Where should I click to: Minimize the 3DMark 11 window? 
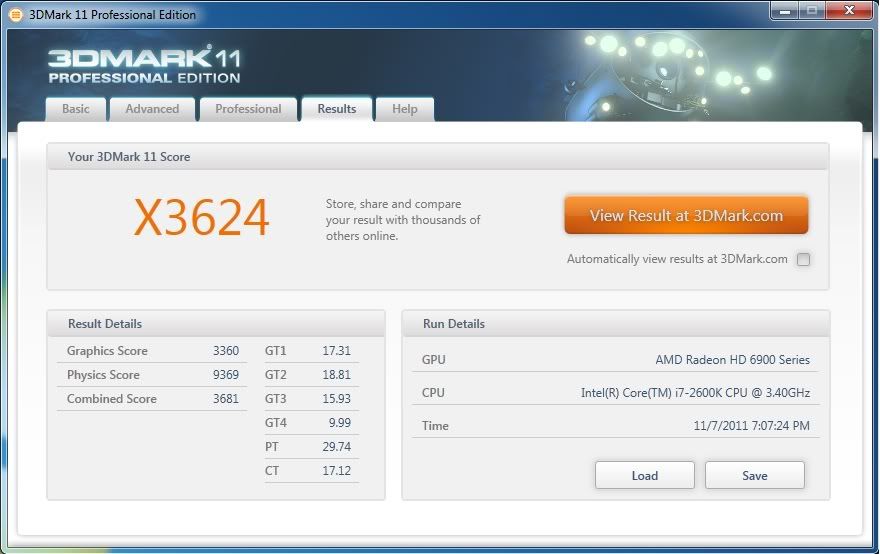pyautogui.click(x=785, y=11)
